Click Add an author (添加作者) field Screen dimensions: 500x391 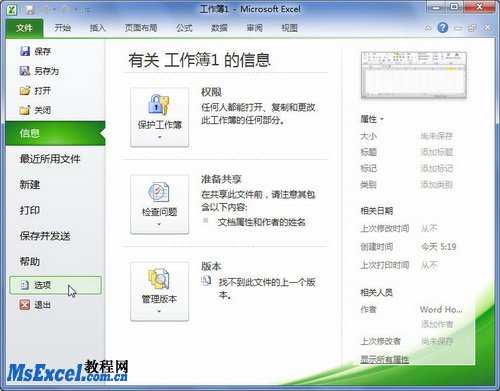click(x=437, y=324)
